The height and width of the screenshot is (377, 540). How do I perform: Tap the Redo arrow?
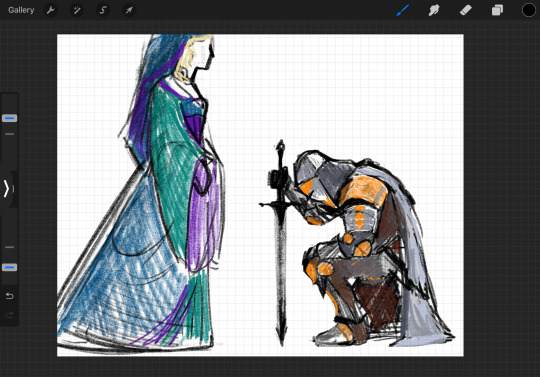[10, 315]
